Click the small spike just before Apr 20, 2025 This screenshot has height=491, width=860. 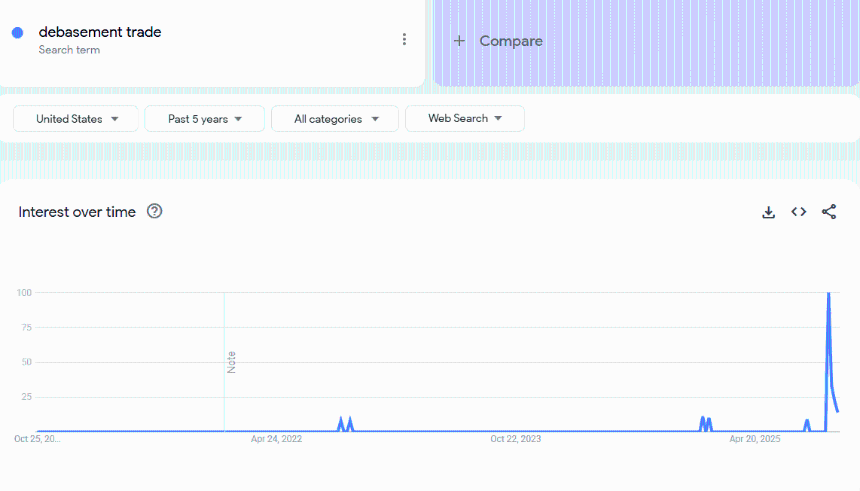[x=705, y=422]
